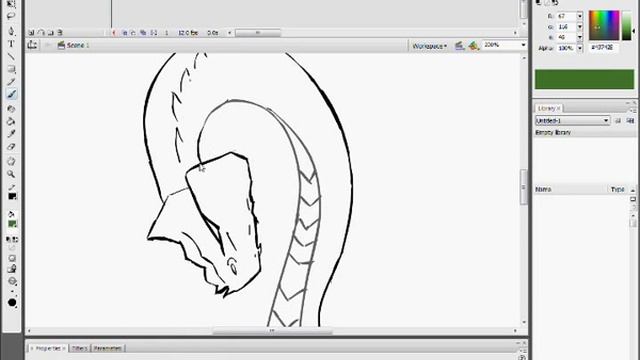Screen dimensions: 640x360
Task: Open the brush shape large circle option
Action: [x=12, y=302]
